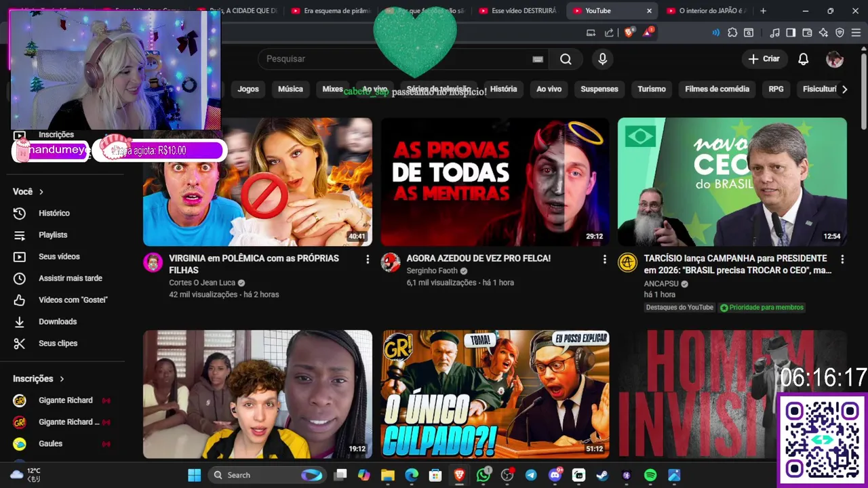Click the media control music note icon
868x488 pixels.
tap(774, 33)
